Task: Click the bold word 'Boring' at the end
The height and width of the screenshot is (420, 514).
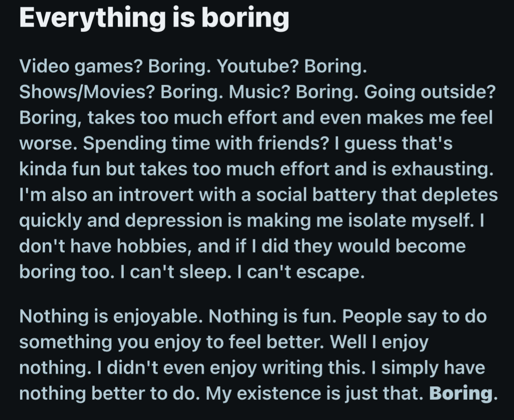Action: 461,393
